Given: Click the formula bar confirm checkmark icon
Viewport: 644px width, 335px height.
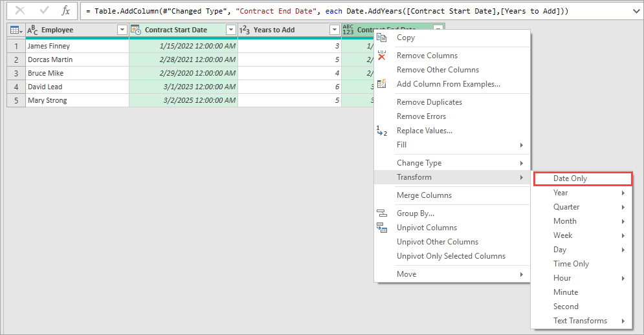Looking at the screenshot, I should [x=43, y=11].
